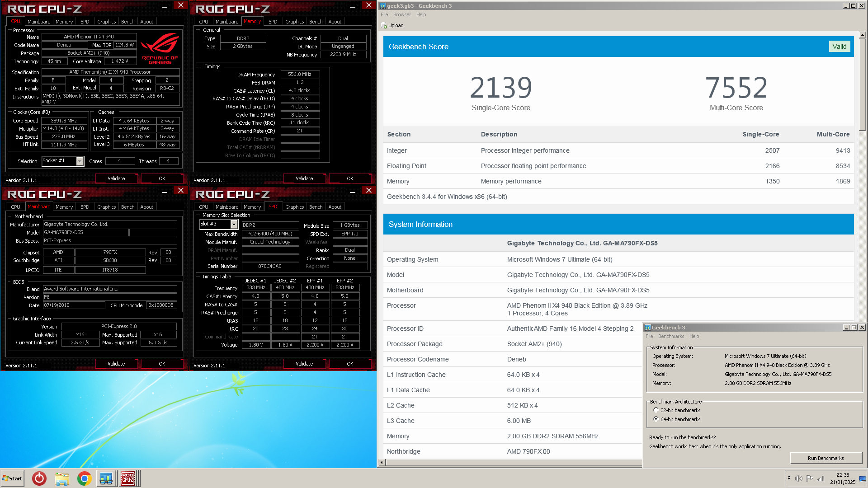Click OK in the SPD tab window
This screenshot has height=488, width=868.
350,364
